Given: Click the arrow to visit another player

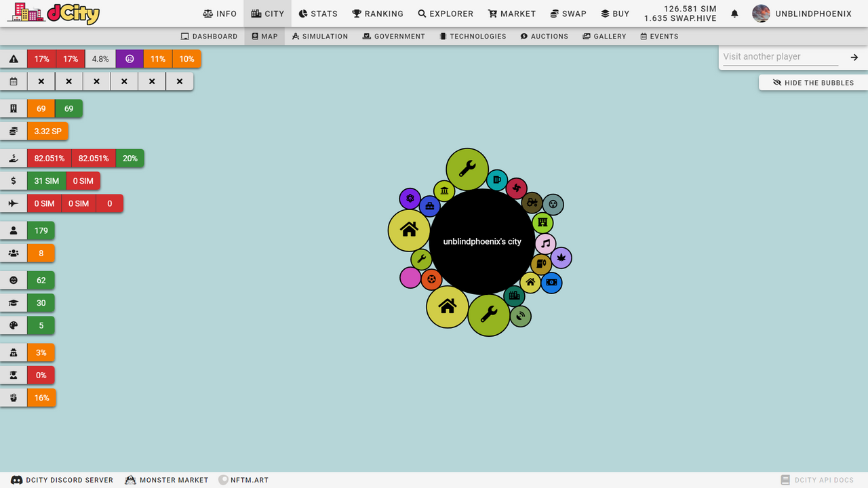Looking at the screenshot, I should pos(854,57).
